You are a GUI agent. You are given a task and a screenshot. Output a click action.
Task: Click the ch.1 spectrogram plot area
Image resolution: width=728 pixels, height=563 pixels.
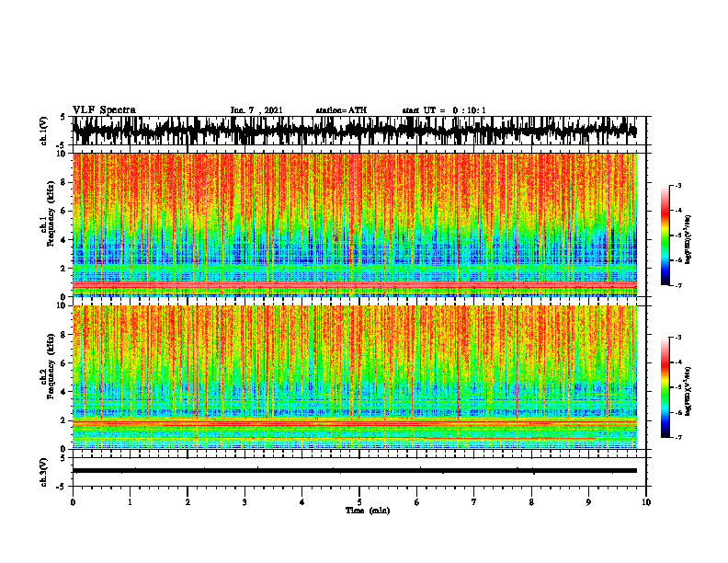(354, 224)
